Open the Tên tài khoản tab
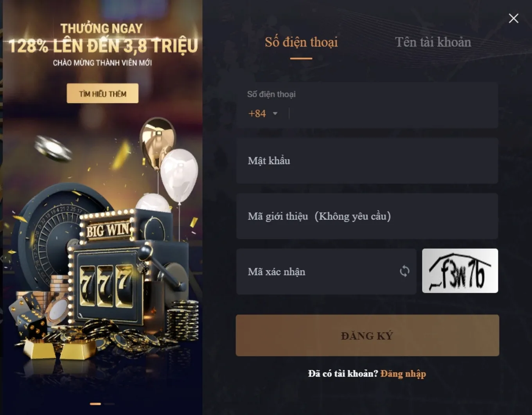Image resolution: width=532 pixels, height=415 pixels. tap(433, 42)
